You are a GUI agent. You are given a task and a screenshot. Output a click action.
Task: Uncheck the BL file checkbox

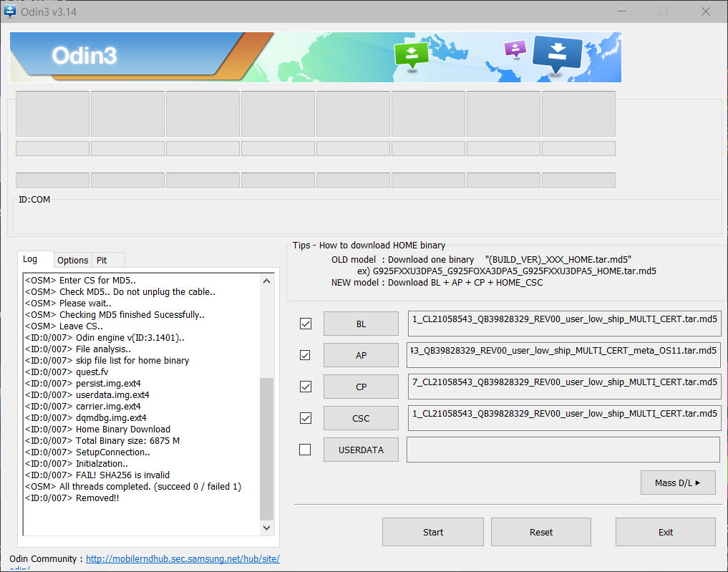pyautogui.click(x=306, y=324)
